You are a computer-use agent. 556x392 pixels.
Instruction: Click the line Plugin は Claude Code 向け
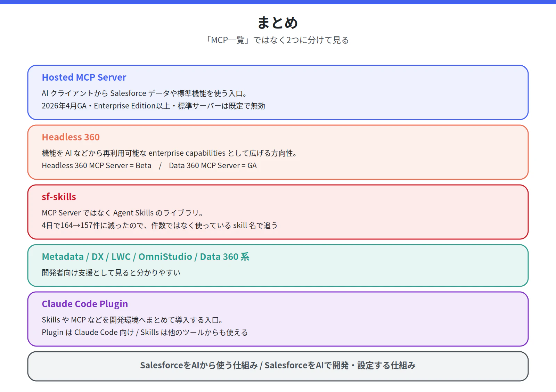pyautogui.click(x=145, y=332)
